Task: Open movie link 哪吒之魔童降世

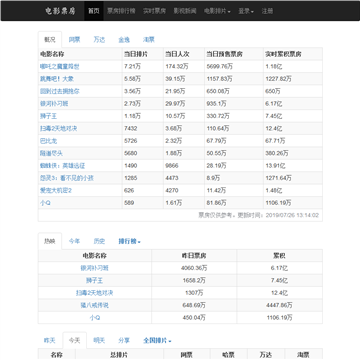Action: [x=60, y=67]
